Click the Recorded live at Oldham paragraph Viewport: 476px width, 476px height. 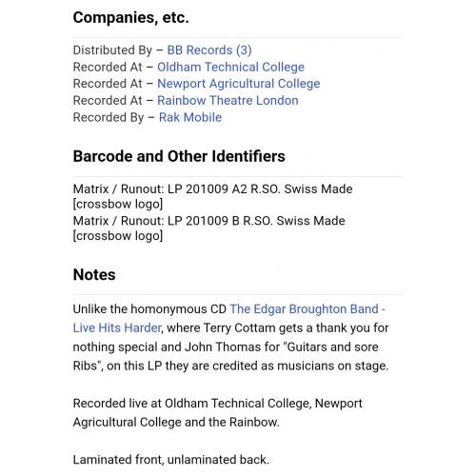click(x=217, y=412)
